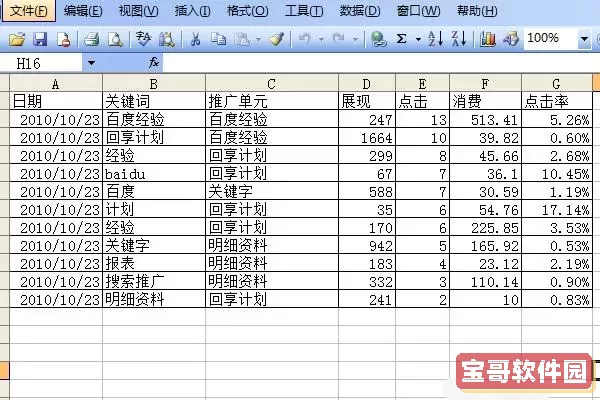Click the 关键字 cell in column C
600x400 pixels.
click(272, 191)
